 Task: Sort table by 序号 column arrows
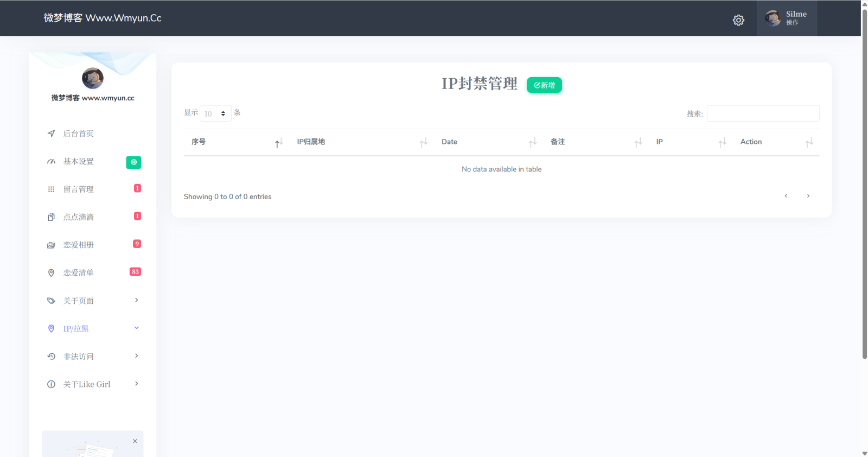(x=279, y=142)
